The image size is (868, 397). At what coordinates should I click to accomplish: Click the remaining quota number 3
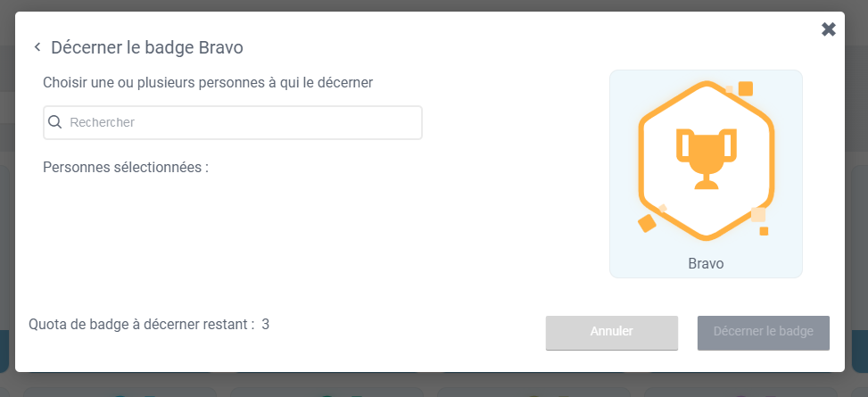pos(266,324)
